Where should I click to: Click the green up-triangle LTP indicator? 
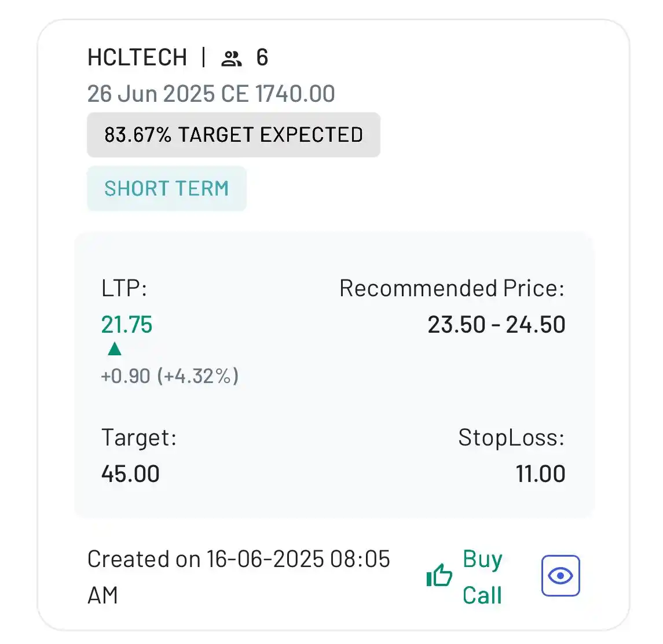pos(114,349)
